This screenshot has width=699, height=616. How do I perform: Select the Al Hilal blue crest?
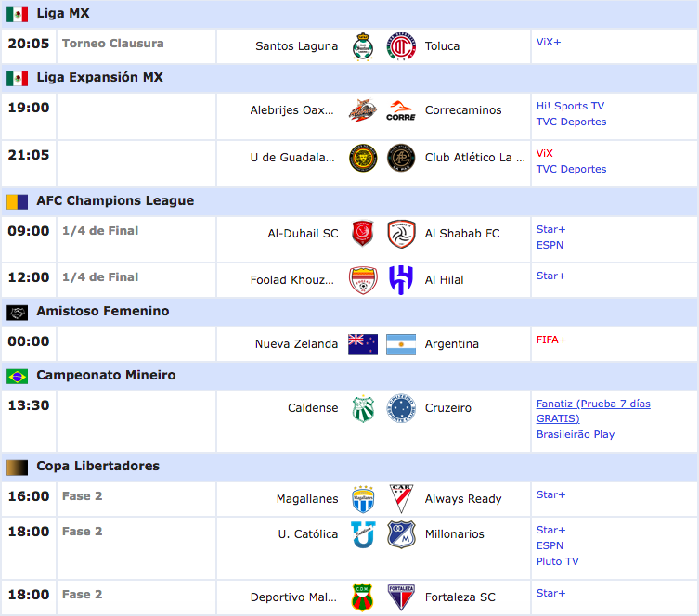tap(401, 280)
